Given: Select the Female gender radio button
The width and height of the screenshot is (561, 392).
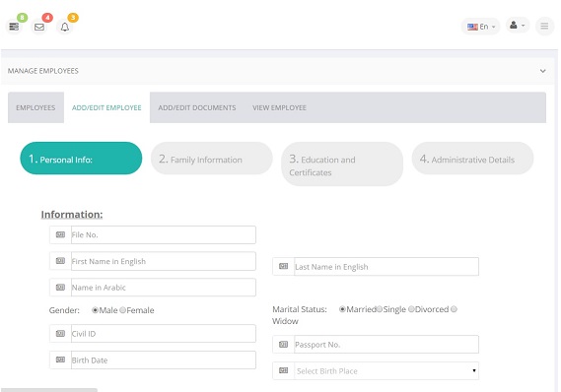Looking at the screenshot, I should [x=122, y=310].
